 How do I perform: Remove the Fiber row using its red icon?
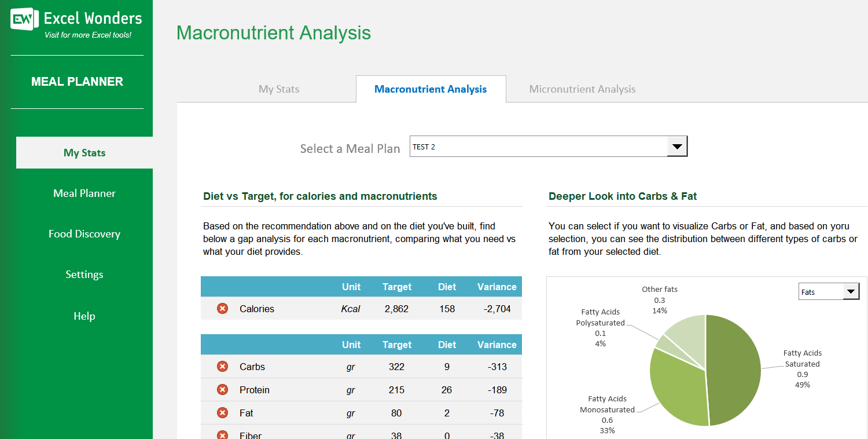click(222, 434)
